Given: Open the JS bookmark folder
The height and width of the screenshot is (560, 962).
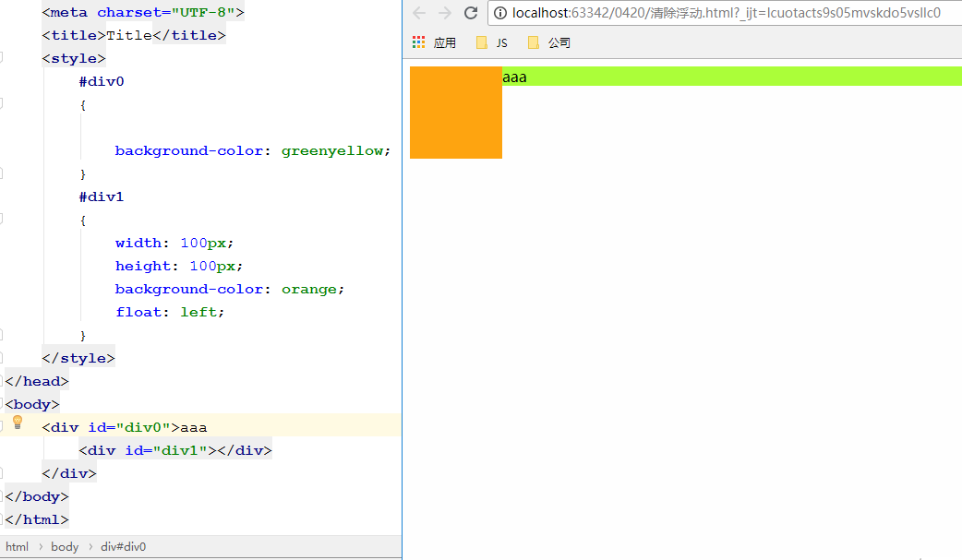Looking at the screenshot, I should coord(492,42).
